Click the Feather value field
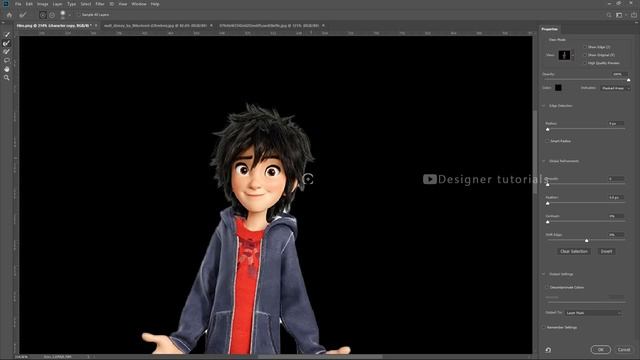Image resolution: width=640 pixels, height=360 pixels. click(x=616, y=197)
